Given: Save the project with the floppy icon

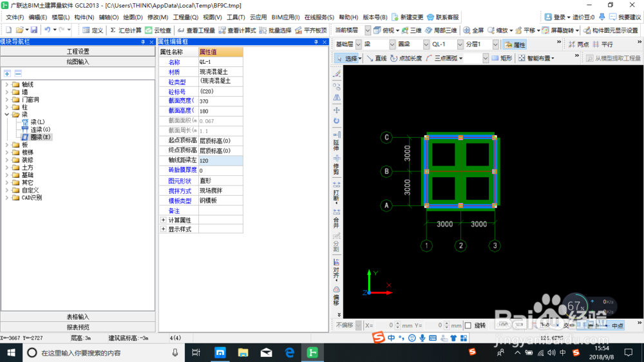Looking at the screenshot, I should point(34,30).
